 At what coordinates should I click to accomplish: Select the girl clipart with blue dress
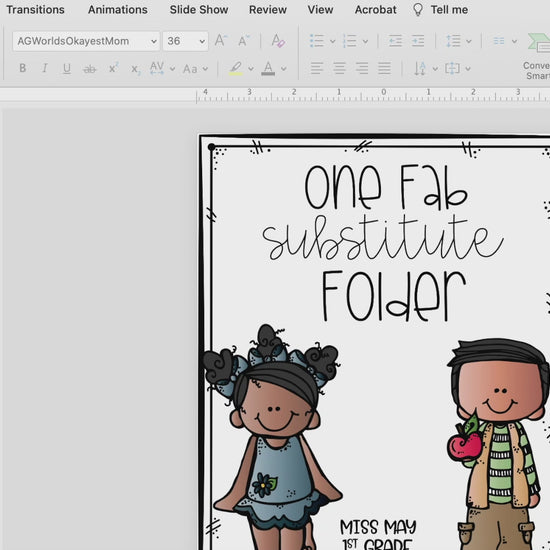(x=273, y=437)
